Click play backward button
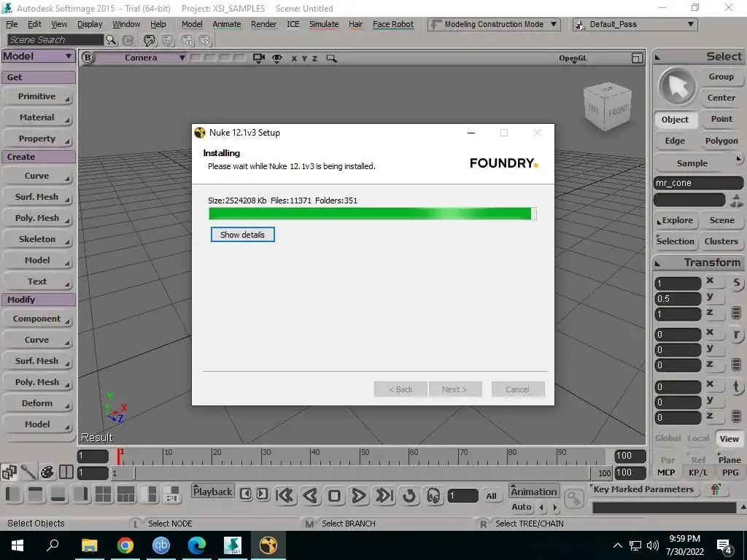747x560 pixels. pyautogui.click(x=309, y=496)
